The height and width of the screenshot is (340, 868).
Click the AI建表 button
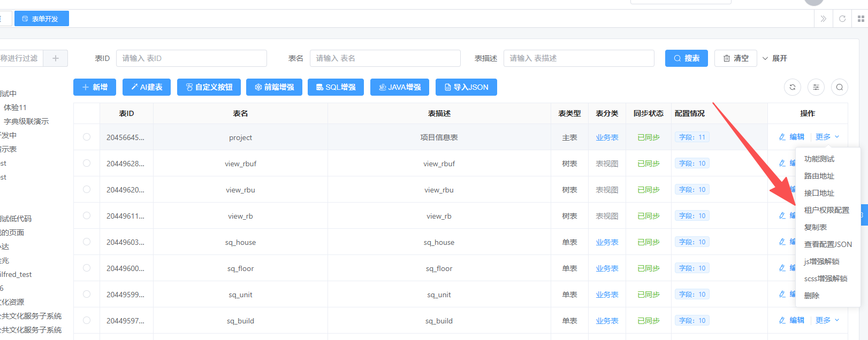tap(147, 87)
